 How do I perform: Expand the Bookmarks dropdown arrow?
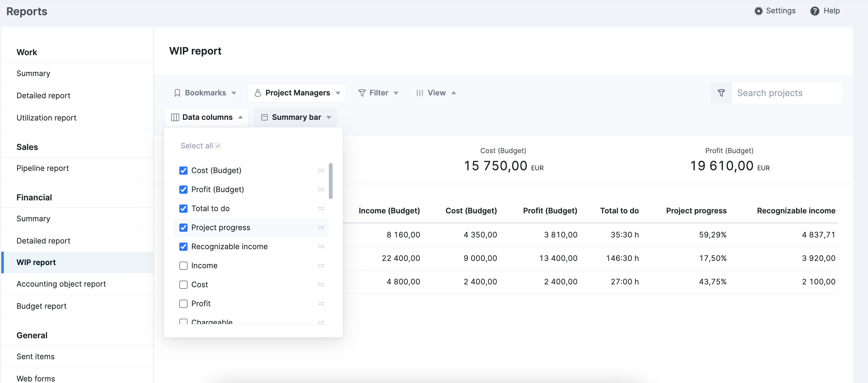(x=233, y=93)
